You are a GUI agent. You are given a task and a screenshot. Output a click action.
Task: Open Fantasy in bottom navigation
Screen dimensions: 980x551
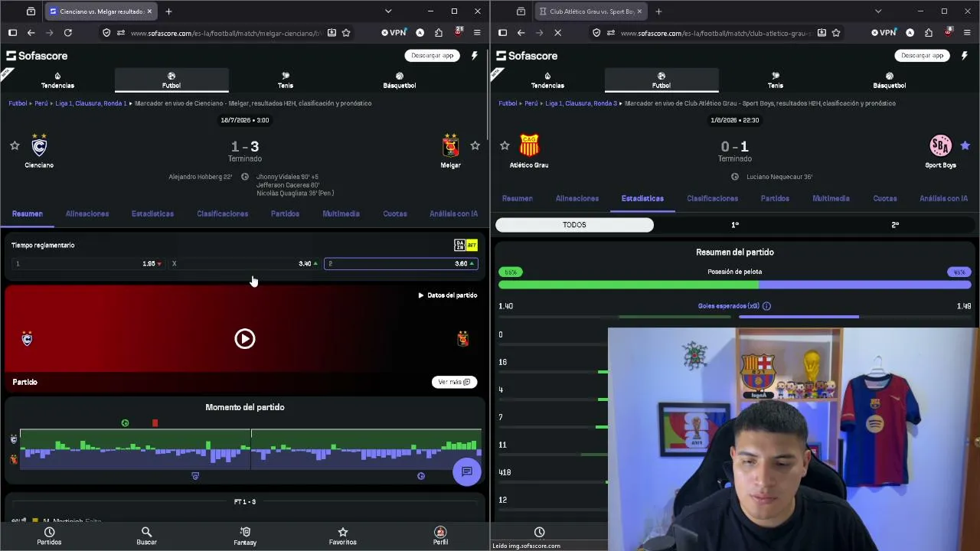[x=245, y=536]
